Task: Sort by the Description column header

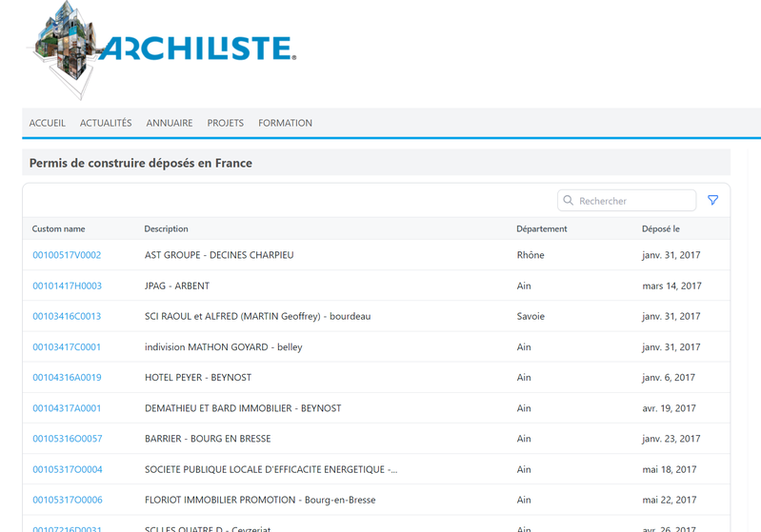Action: 166,229
